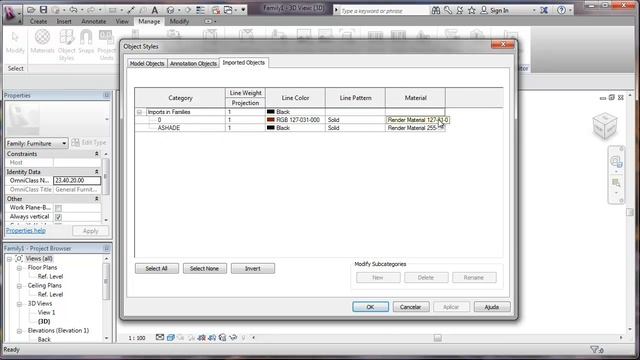Click Black line color of Imports in Families

pyautogui.click(x=295, y=112)
